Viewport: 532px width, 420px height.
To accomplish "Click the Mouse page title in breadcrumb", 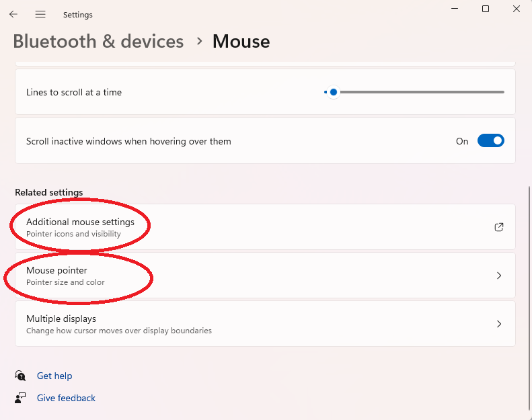I will 241,42.
